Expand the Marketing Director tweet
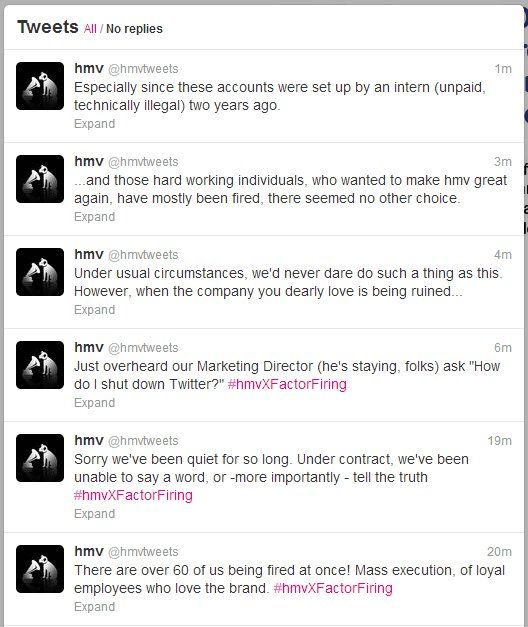Image resolution: width=528 pixels, height=627 pixels. pyautogui.click(x=94, y=403)
